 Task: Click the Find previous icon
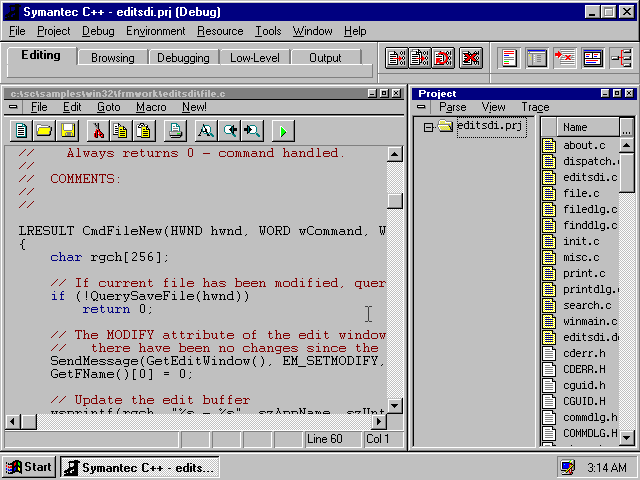229,131
